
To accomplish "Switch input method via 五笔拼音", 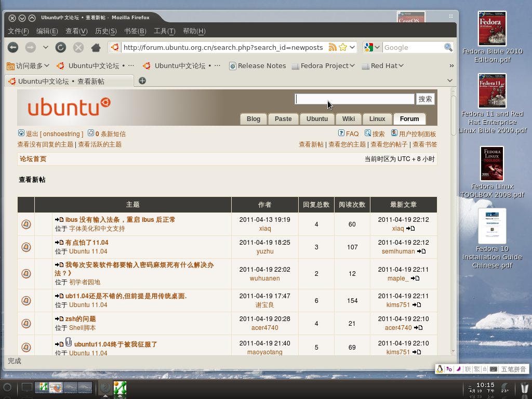I will (x=513, y=369).
